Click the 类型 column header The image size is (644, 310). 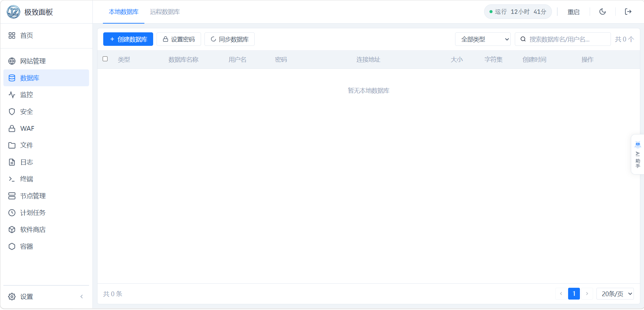[124, 60]
